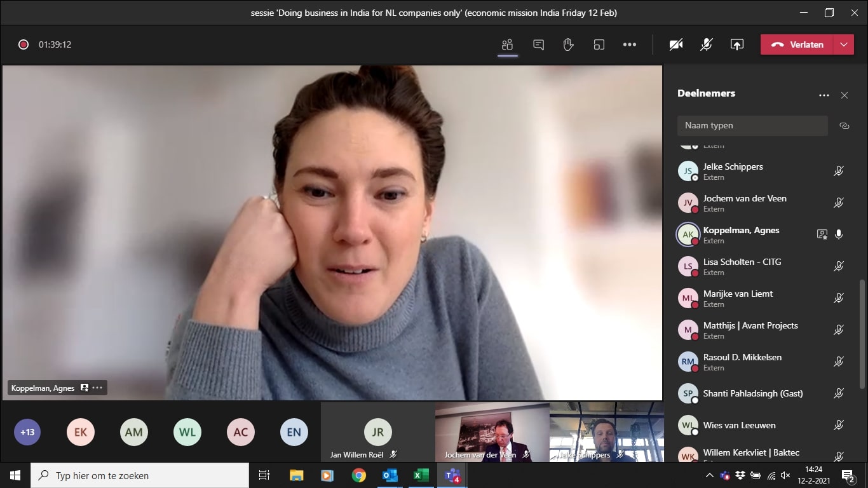Click the raise hand icon
The image size is (868, 488).
(x=568, y=44)
